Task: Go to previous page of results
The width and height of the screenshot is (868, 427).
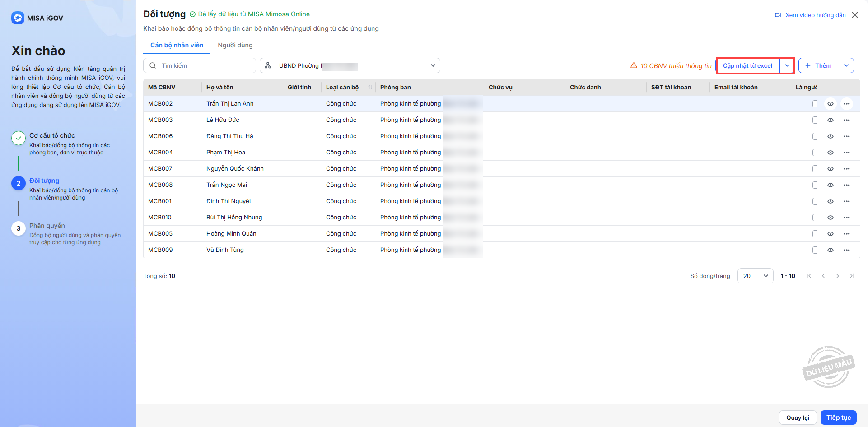Action: (823, 276)
